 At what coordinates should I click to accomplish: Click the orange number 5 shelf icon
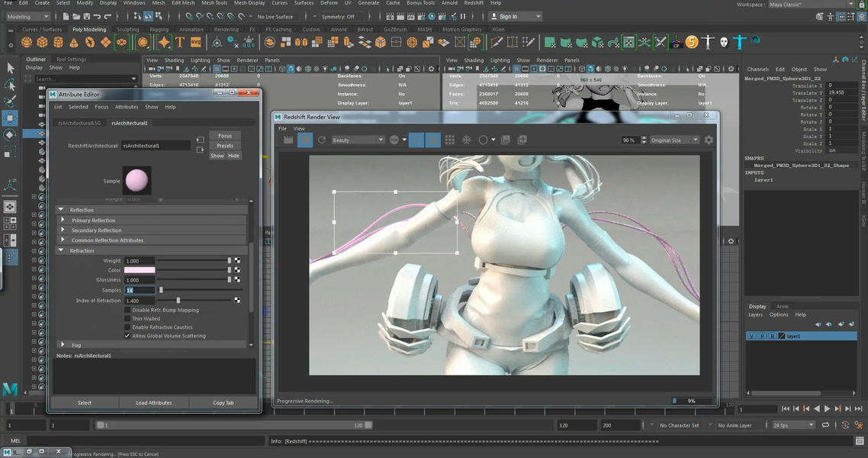(x=692, y=42)
